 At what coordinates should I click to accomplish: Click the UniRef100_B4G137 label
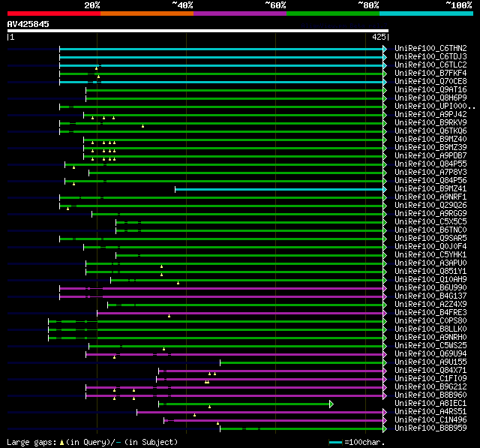[430, 296]
